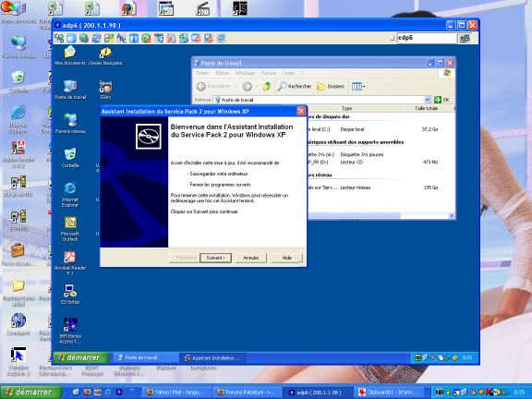Viewport: 532px width, 399px height.
Task: Click Suivant in the Service Pack 2 wizard
Action: click(x=216, y=258)
